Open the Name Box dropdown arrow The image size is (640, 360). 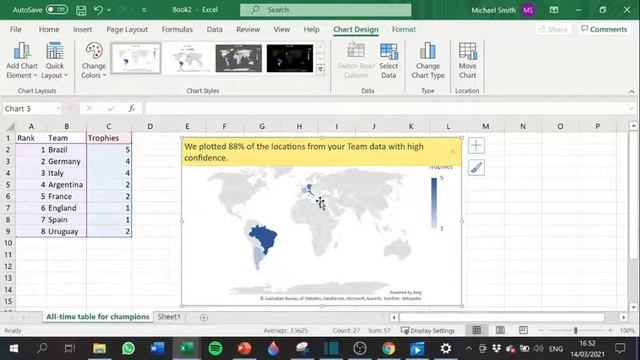59,109
